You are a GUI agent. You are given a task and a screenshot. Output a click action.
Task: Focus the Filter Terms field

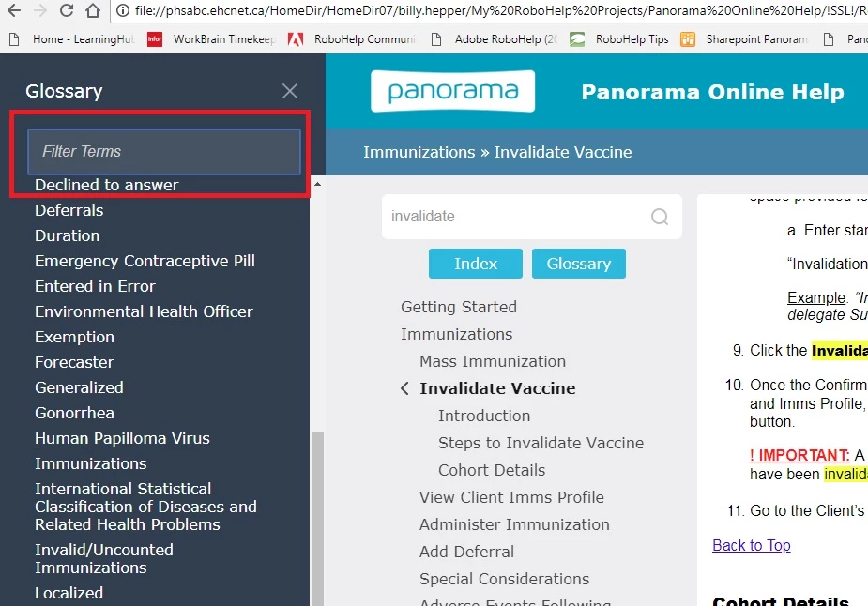tap(164, 151)
